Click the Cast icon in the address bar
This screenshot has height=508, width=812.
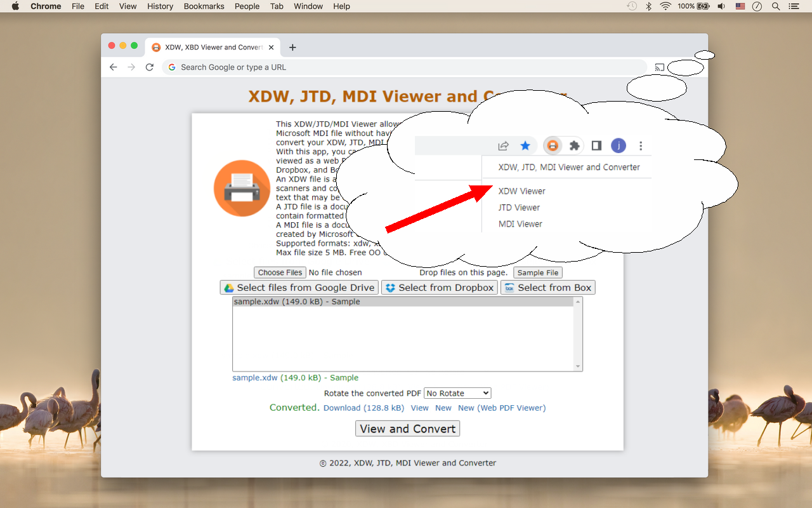click(x=659, y=67)
